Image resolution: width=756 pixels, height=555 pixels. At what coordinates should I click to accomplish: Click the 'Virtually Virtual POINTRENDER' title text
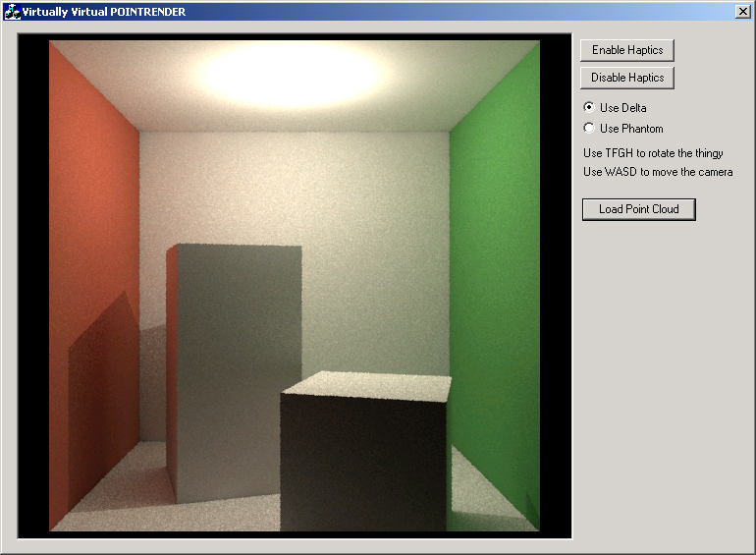103,12
